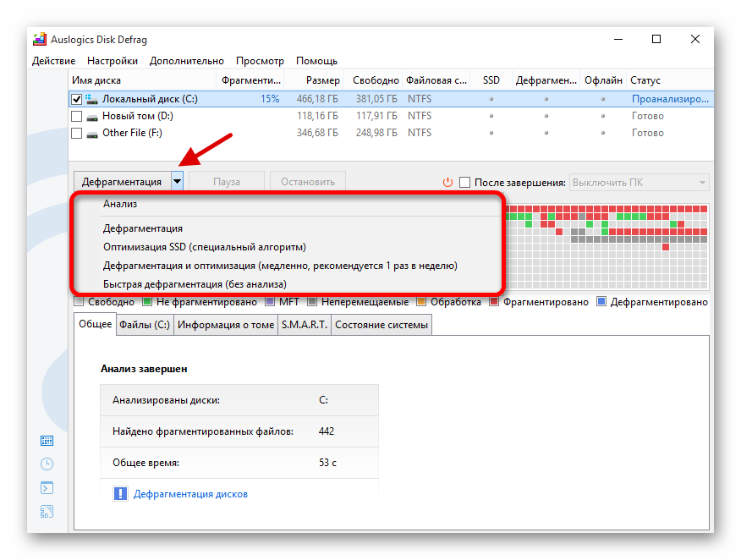
Task: Click the cluster map grid icon in sidebar
Action: tap(47, 441)
